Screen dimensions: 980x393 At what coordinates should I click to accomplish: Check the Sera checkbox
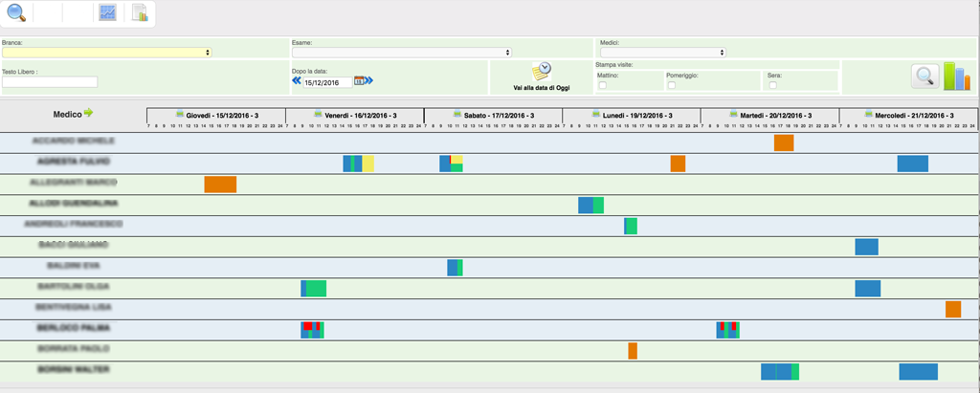tap(772, 86)
